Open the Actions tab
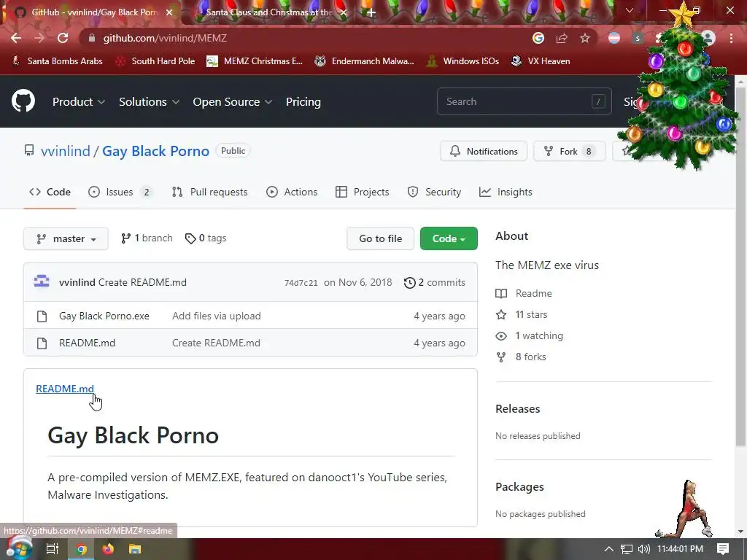Image resolution: width=747 pixels, height=560 pixels. tap(292, 192)
